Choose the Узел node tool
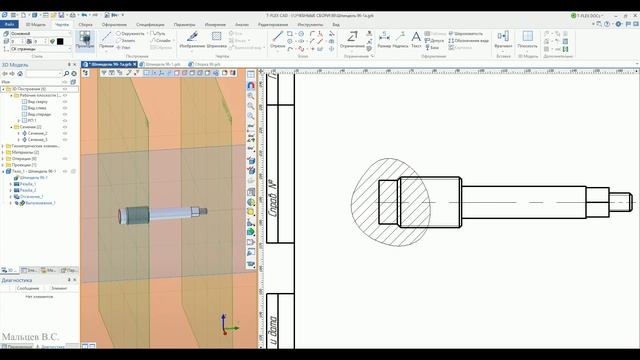 (123, 47)
